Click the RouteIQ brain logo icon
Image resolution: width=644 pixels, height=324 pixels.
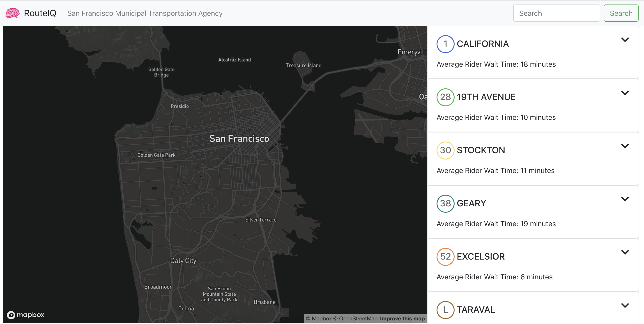[12, 13]
